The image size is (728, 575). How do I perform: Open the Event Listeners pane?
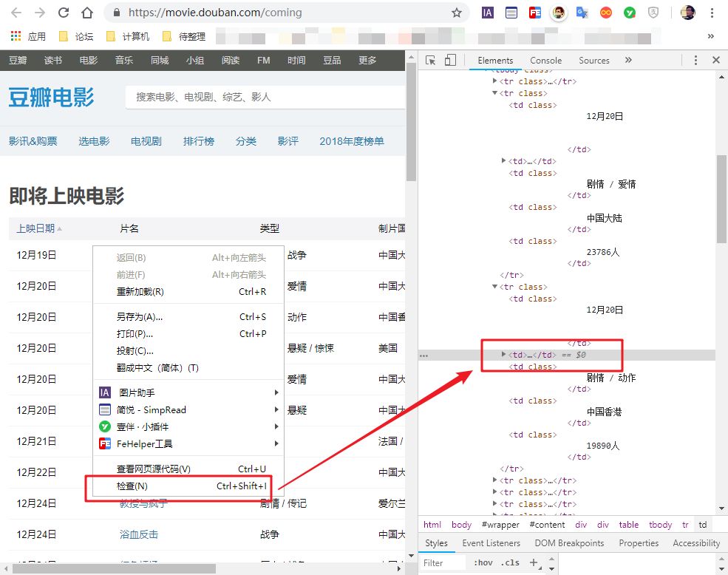pos(491,543)
